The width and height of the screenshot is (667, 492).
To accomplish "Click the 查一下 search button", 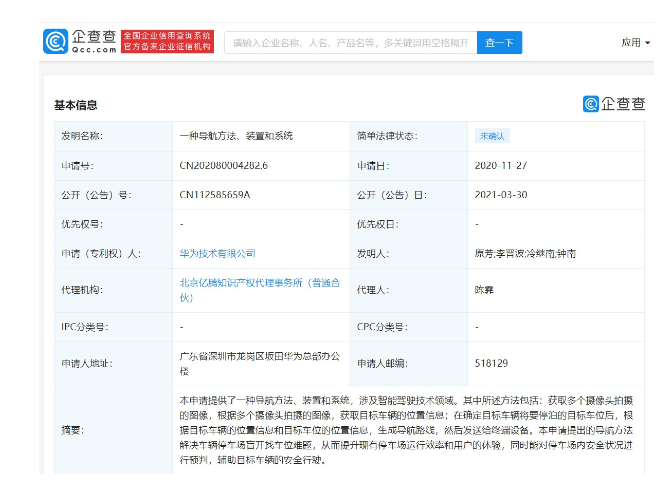I will (x=499, y=43).
